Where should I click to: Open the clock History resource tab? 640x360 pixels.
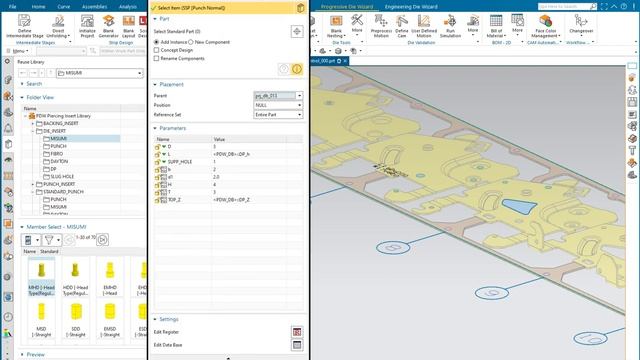coord(8,317)
